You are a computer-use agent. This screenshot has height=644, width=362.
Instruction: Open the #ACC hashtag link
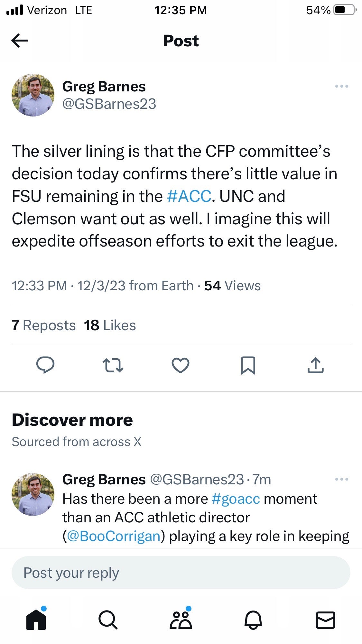189,196
